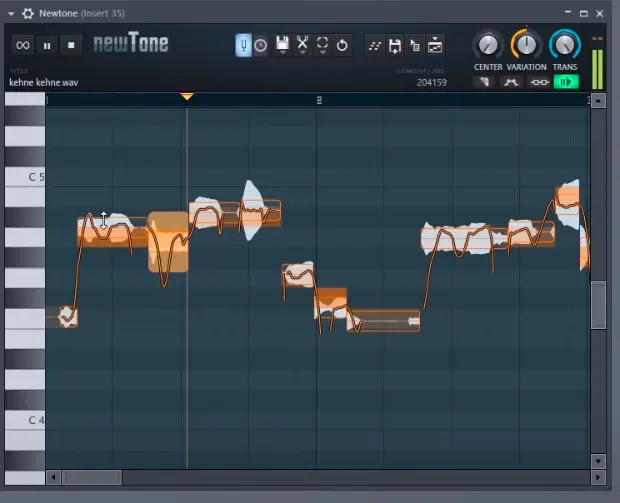
Task: Click the convert to score icon
Action: pos(375,45)
